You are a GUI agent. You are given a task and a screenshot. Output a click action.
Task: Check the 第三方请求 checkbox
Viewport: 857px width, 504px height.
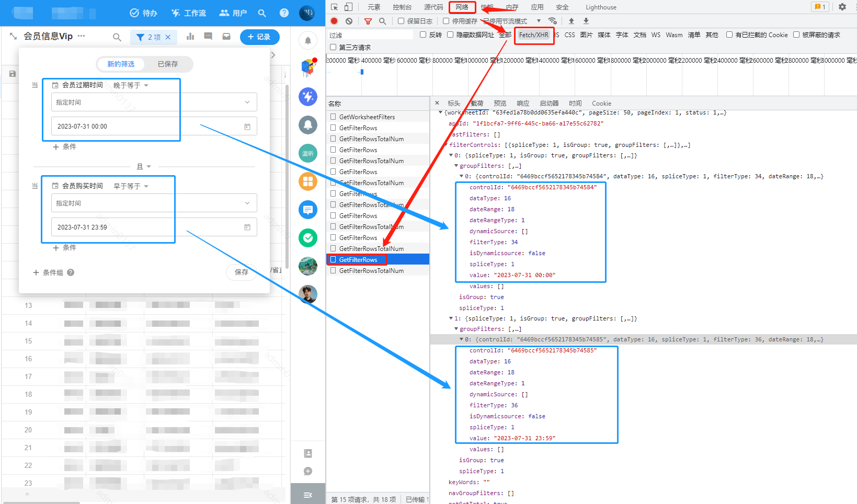[333, 47]
